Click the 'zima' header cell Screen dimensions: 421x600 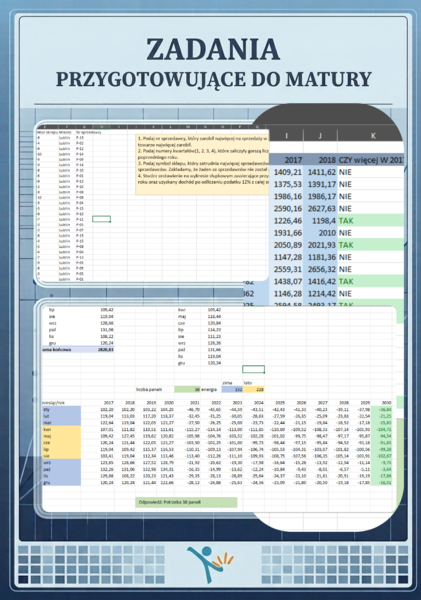coord(232,383)
